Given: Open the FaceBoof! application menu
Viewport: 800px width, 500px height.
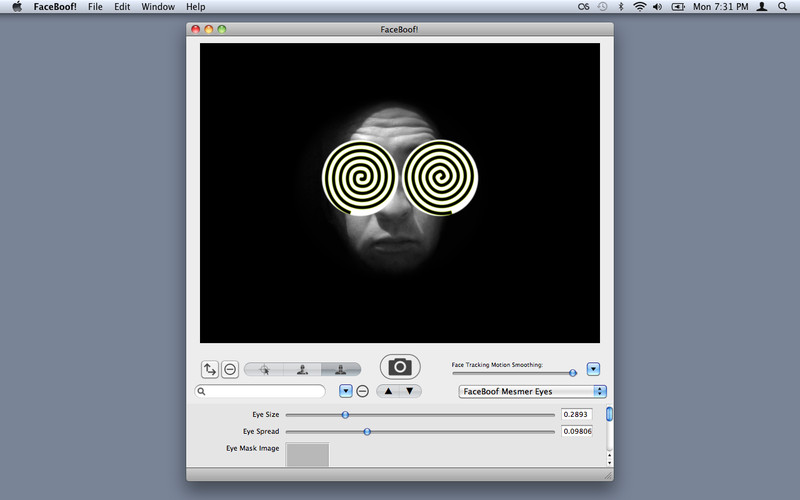Looking at the screenshot, I should tap(55, 7).
